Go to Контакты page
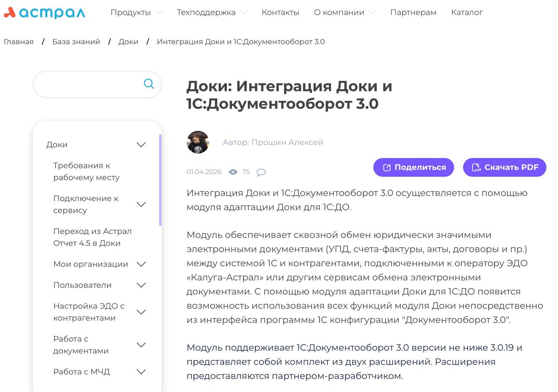This screenshot has height=392, width=558. tap(280, 13)
